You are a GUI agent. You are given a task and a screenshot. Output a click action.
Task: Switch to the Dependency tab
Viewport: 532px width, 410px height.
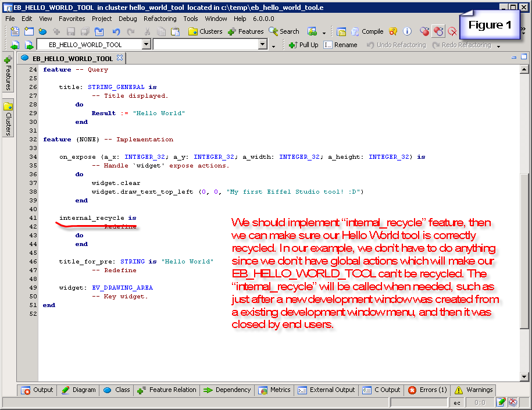click(x=227, y=390)
